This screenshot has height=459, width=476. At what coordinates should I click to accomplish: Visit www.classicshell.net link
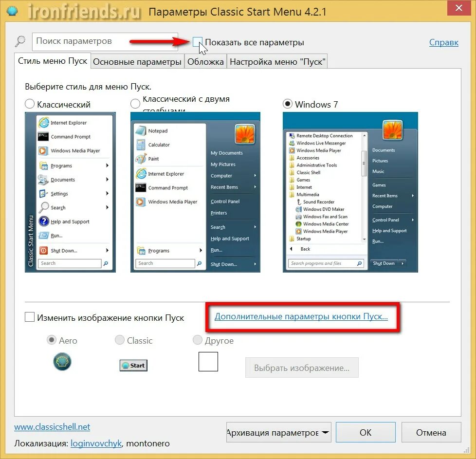pos(52,427)
